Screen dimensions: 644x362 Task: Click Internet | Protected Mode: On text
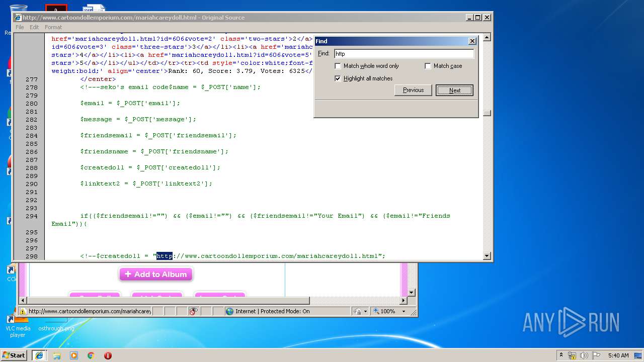tap(273, 311)
